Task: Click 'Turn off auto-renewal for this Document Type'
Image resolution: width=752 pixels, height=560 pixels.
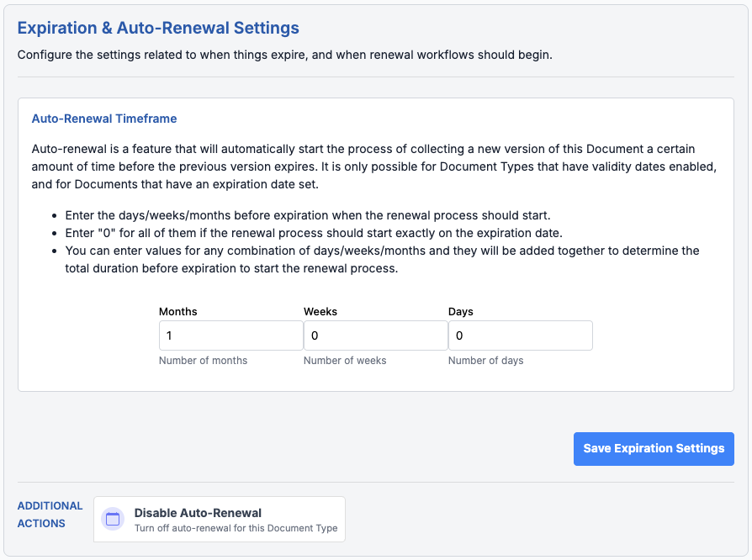Action: coord(236,529)
